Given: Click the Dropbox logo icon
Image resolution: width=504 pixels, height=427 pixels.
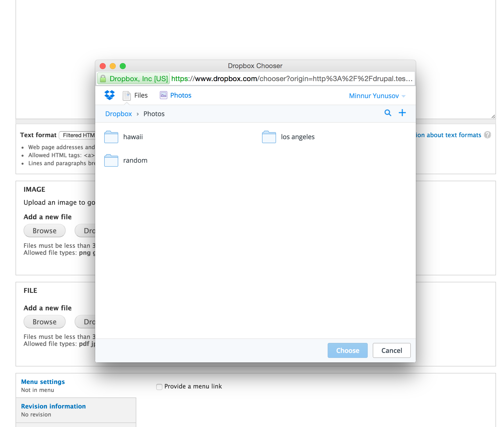Looking at the screenshot, I should pyautogui.click(x=110, y=95).
